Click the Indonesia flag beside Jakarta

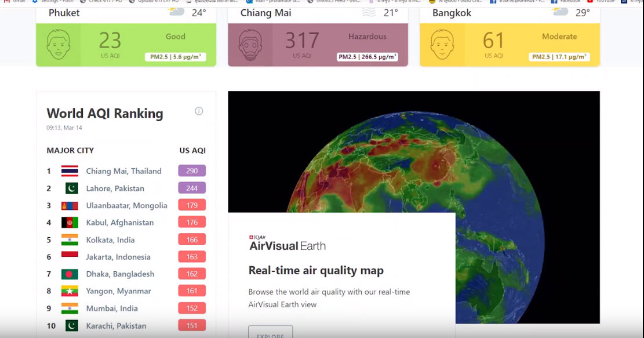point(70,257)
